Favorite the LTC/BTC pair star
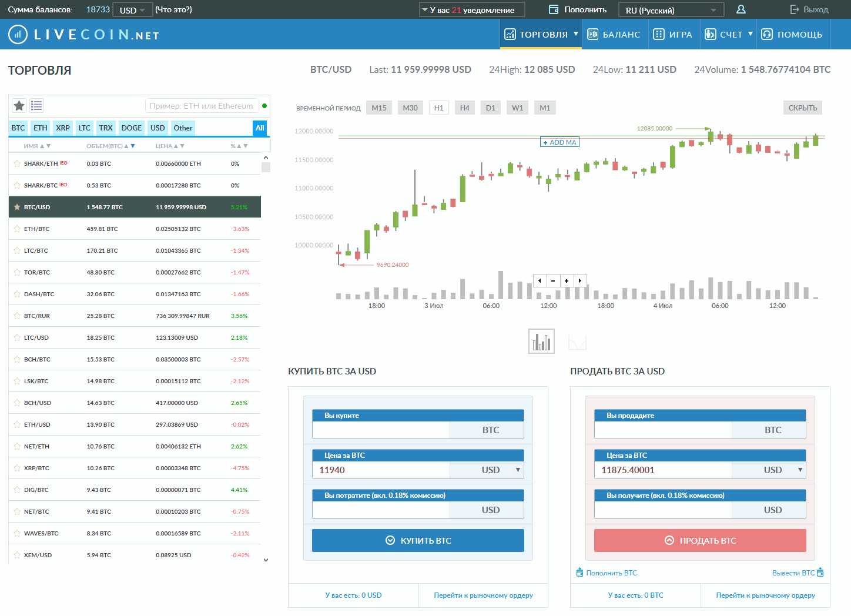This screenshot has height=616, width=851. [x=17, y=250]
